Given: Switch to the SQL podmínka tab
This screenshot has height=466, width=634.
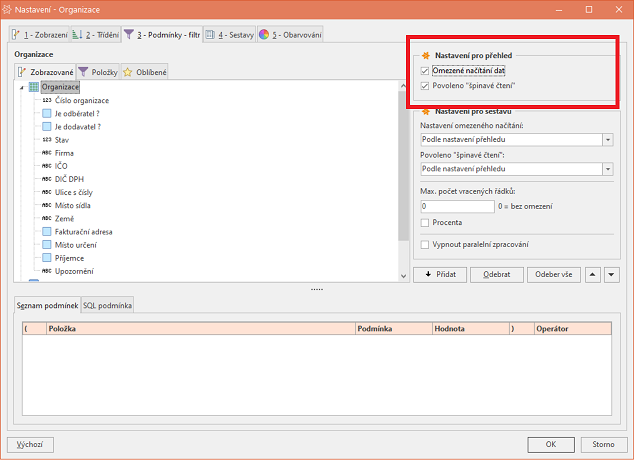Looking at the screenshot, I should tap(107, 305).
